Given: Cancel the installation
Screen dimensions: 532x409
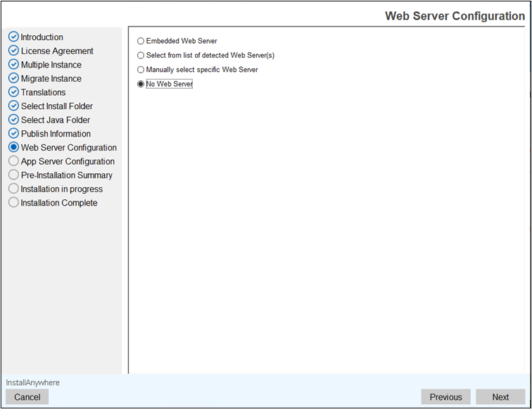Looking at the screenshot, I should point(27,397).
